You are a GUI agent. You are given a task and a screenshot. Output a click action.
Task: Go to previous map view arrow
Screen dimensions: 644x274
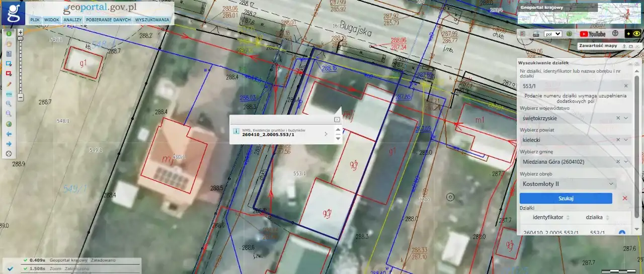[x=9, y=134]
